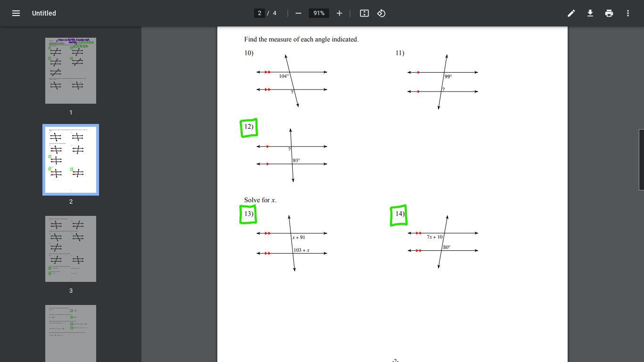Print the document
644x362 pixels.
609,13
